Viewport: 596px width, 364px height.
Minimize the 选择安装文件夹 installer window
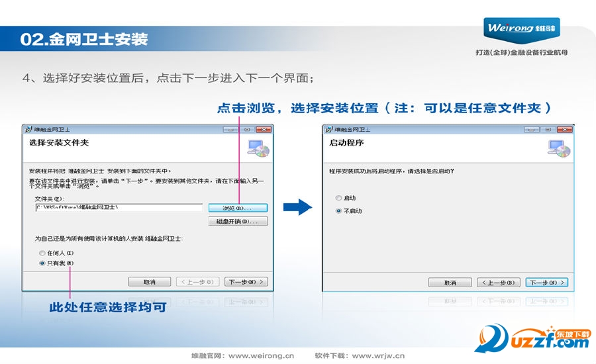coord(230,130)
